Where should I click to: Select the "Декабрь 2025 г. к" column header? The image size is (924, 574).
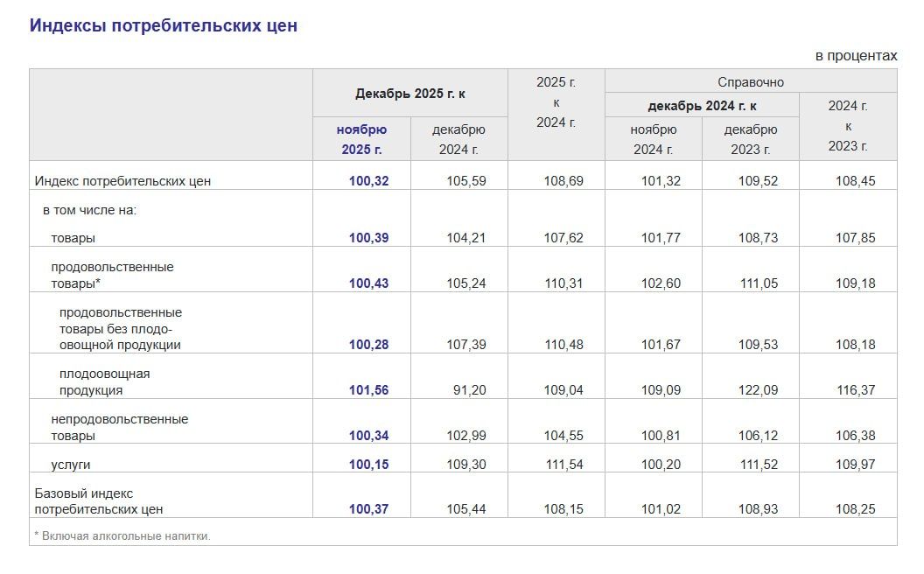(x=409, y=93)
